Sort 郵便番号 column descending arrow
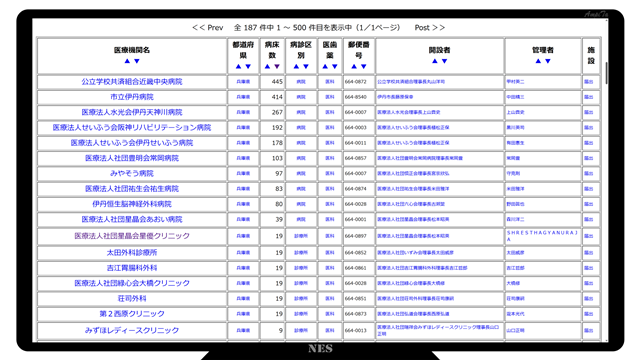The height and width of the screenshot is (360, 640). pos(364,66)
